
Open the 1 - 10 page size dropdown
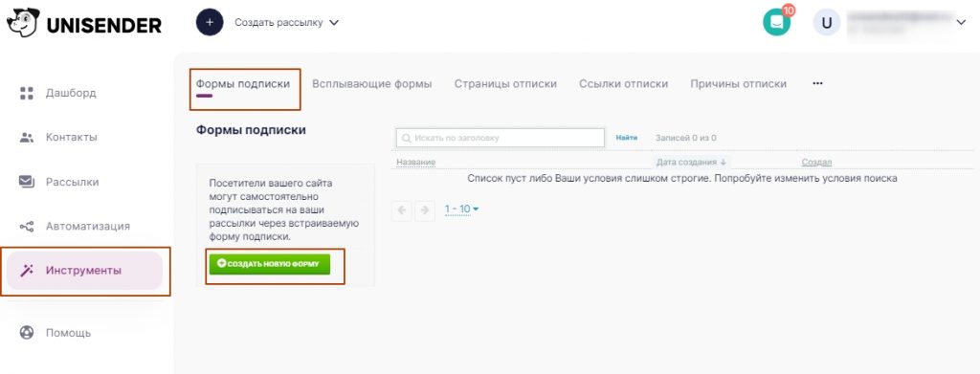point(462,209)
